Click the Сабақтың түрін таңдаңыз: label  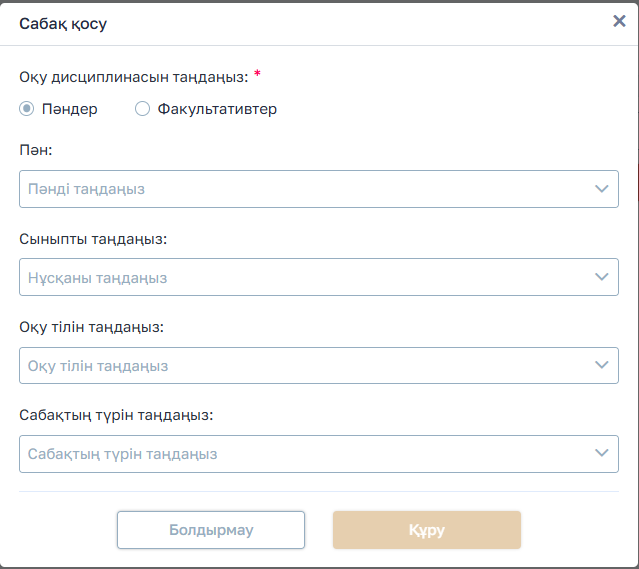click(x=116, y=414)
